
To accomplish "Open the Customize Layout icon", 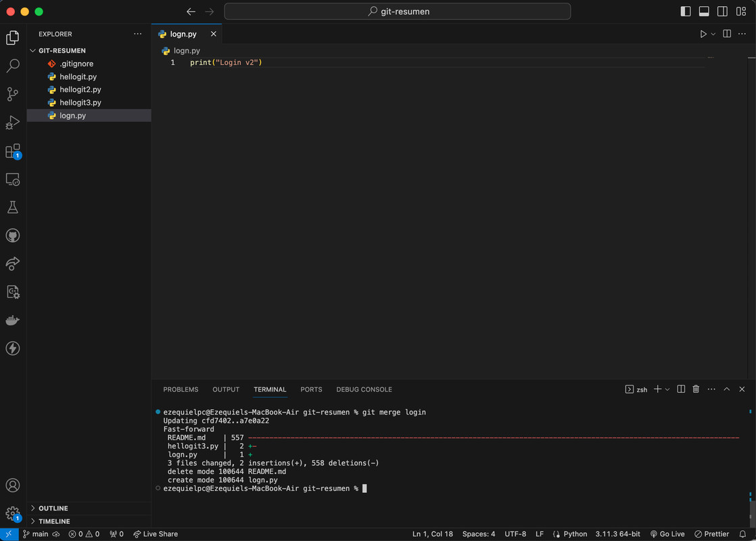I will click(741, 11).
